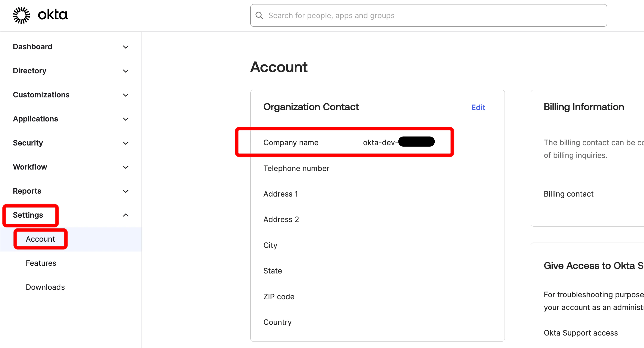This screenshot has width=644, height=348.
Task: Click the Telephone number row
Action: tap(296, 168)
